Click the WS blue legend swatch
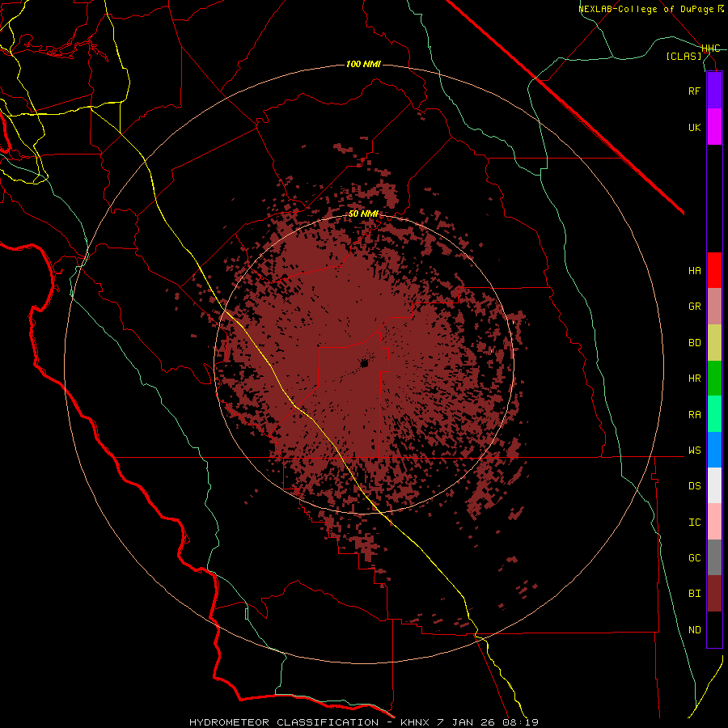The width and height of the screenshot is (728, 728). click(x=714, y=450)
